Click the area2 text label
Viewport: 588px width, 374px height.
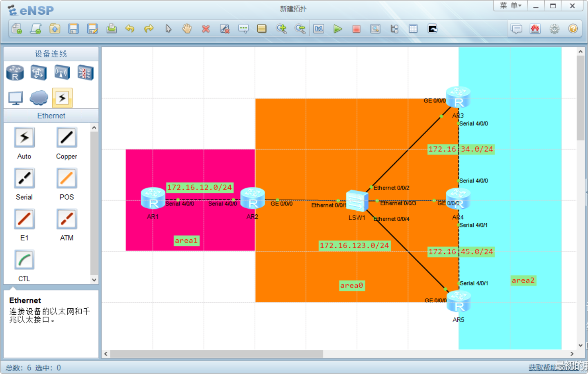click(x=523, y=280)
